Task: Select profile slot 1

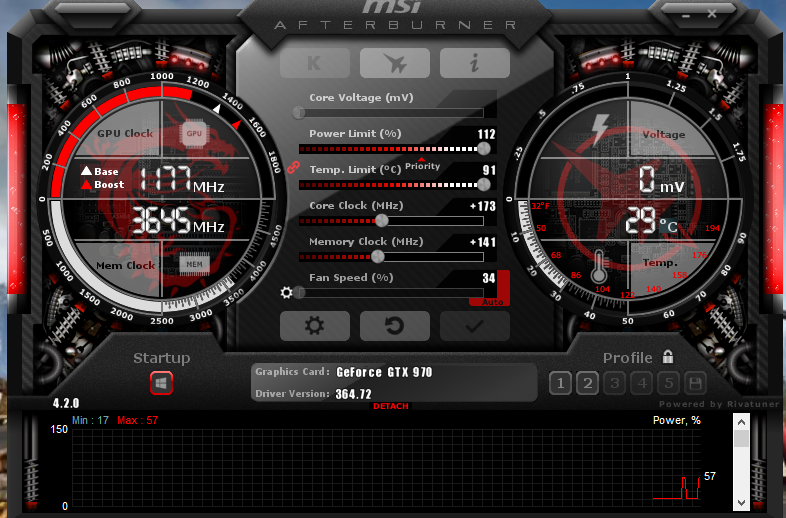Action: (560, 384)
